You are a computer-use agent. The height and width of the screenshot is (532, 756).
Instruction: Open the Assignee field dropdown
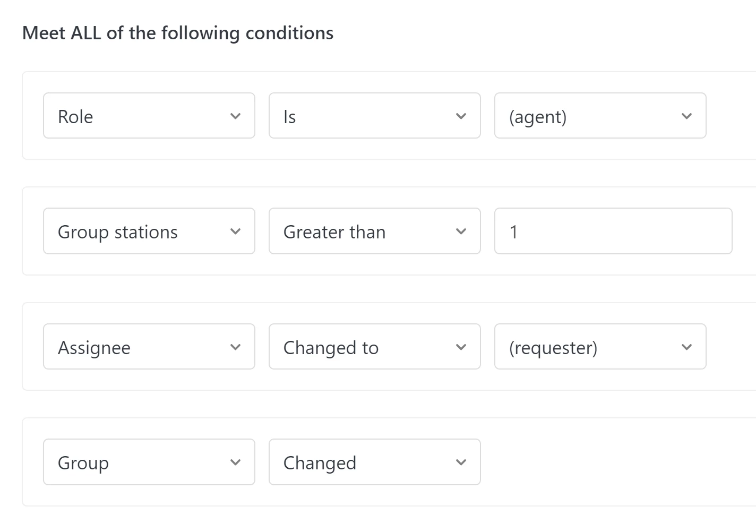point(149,347)
